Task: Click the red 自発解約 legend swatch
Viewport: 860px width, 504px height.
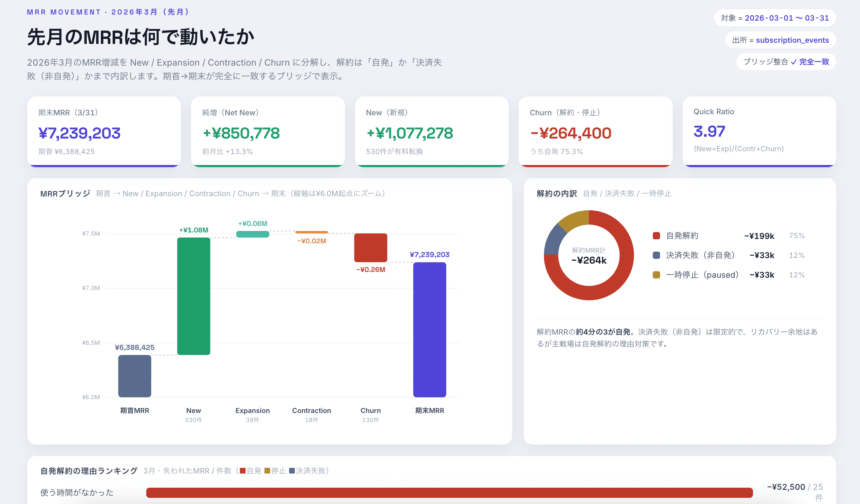Action: tap(656, 236)
